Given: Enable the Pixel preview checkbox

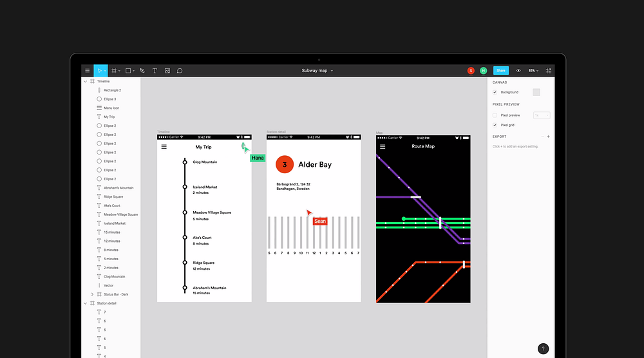Looking at the screenshot, I should pyautogui.click(x=495, y=115).
